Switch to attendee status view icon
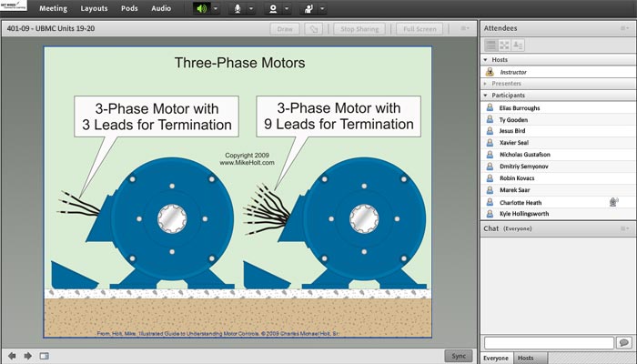Image resolution: width=637 pixels, height=364 pixels. point(517,45)
